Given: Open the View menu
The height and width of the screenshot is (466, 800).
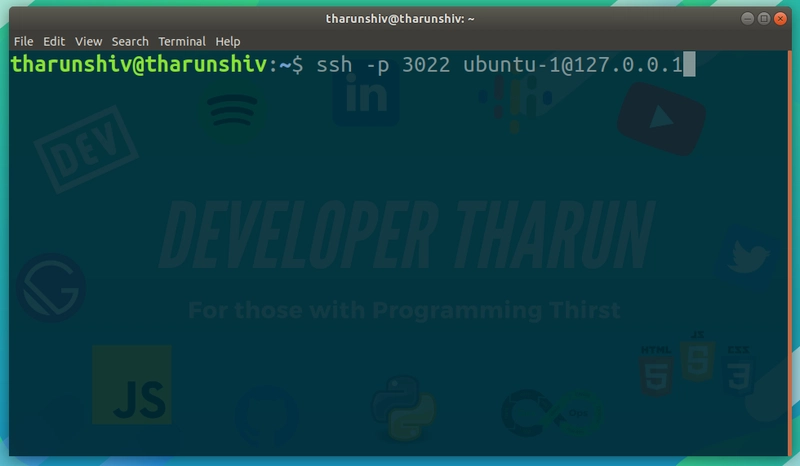Looking at the screenshot, I should [89, 41].
